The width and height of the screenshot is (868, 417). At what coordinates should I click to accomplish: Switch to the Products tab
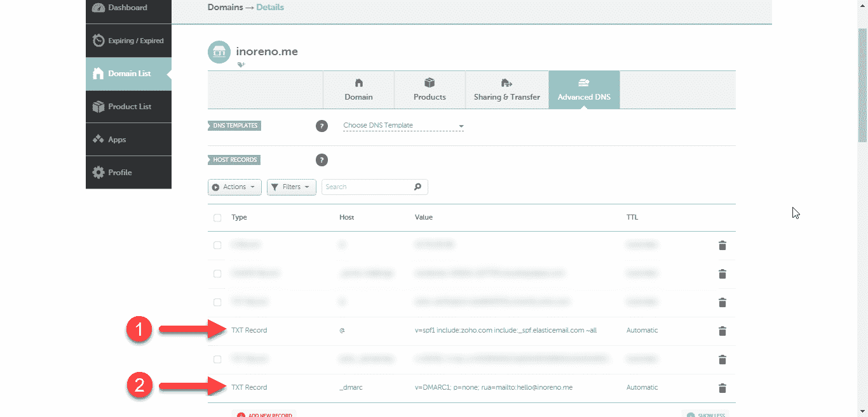pyautogui.click(x=430, y=90)
